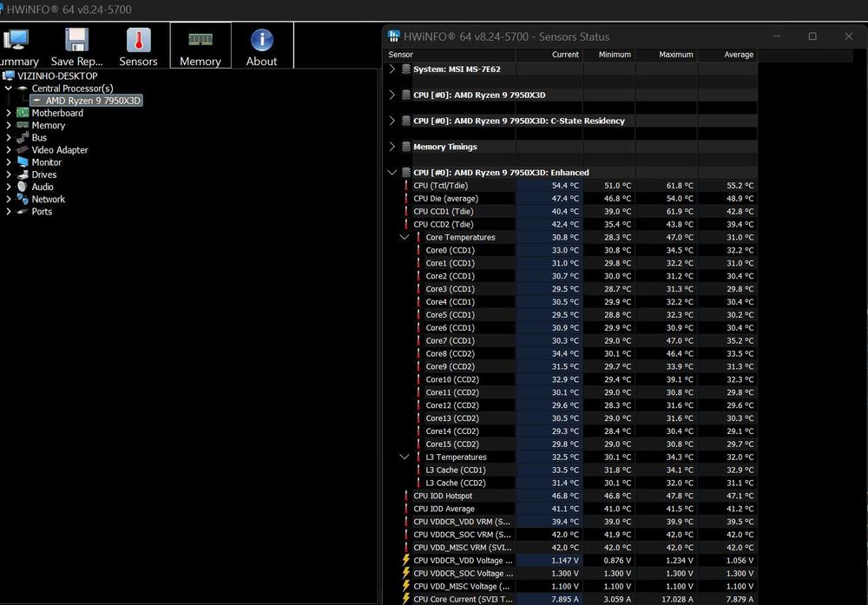Click the lightning icon for CPU VDD_MISC Voltage
868x605 pixels.
[405, 586]
